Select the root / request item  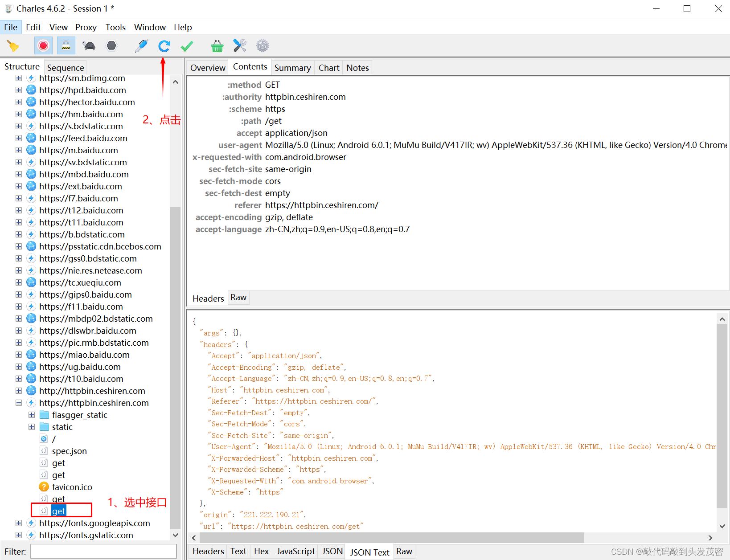(x=54, y=439)
